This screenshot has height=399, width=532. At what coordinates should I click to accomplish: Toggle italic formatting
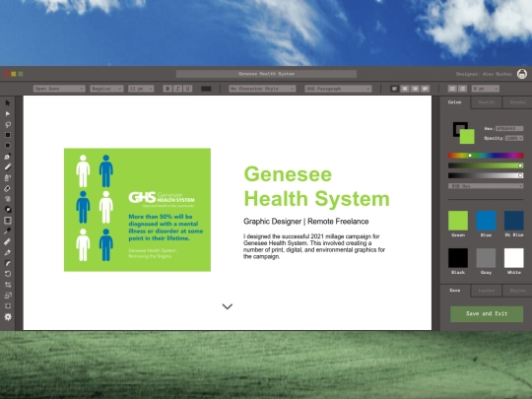pyautogui.click(x=177, y=89)
